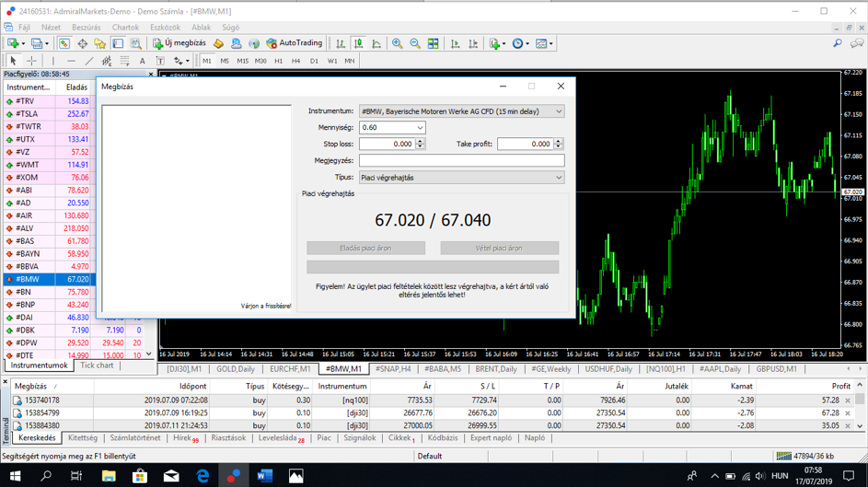
Task: Open the Profiles dropdown arrow in the toolbar
Action: click(x=47, y=43)
